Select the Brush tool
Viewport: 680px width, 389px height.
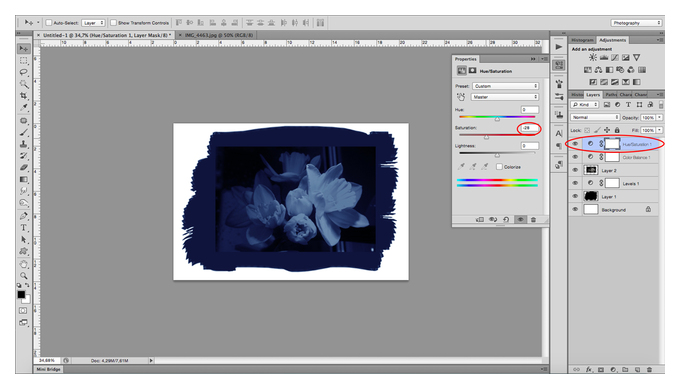click(x=23, y=132)
